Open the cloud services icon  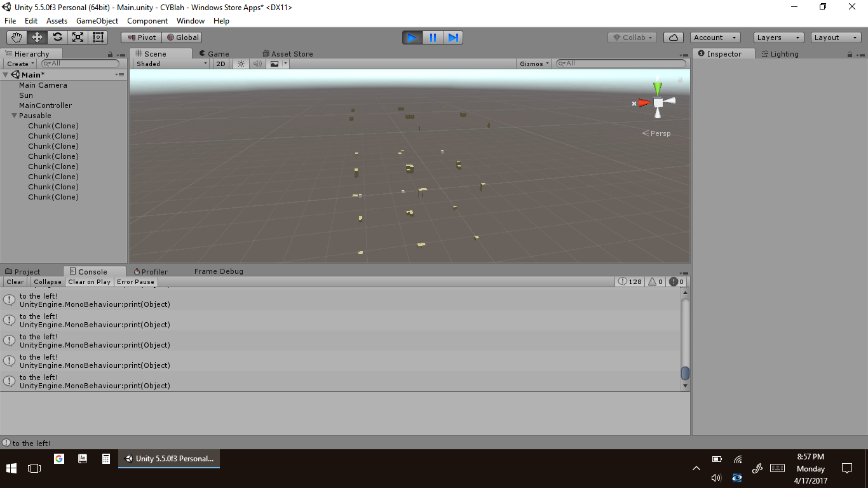point(674,37)
